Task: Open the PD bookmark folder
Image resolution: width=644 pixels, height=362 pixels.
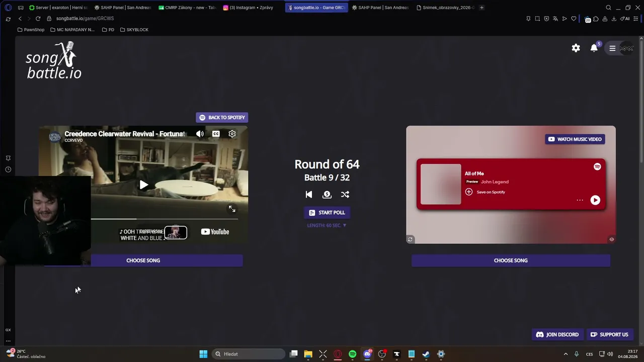Action: pos(108,30)
